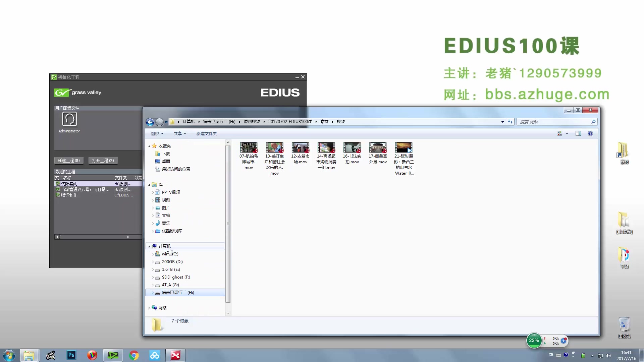
Task: Toggle the preview pane icon
Action: click(578, 133)
